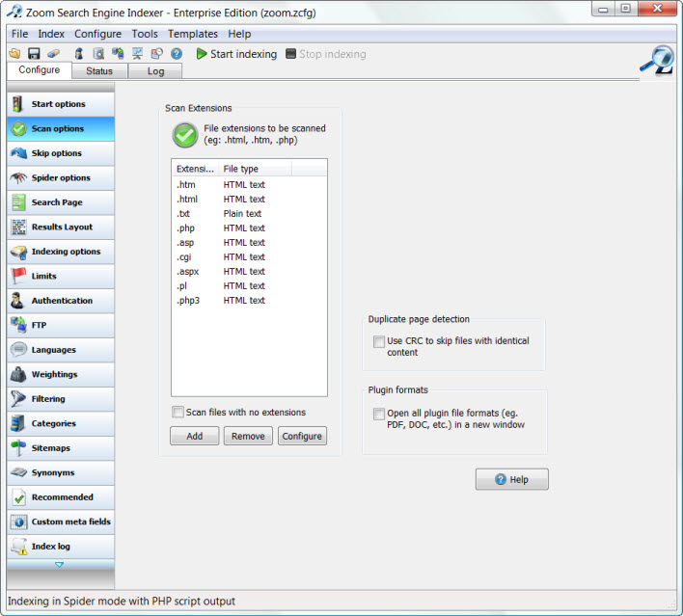Select the .asp extension row

[x=249, y=243]
